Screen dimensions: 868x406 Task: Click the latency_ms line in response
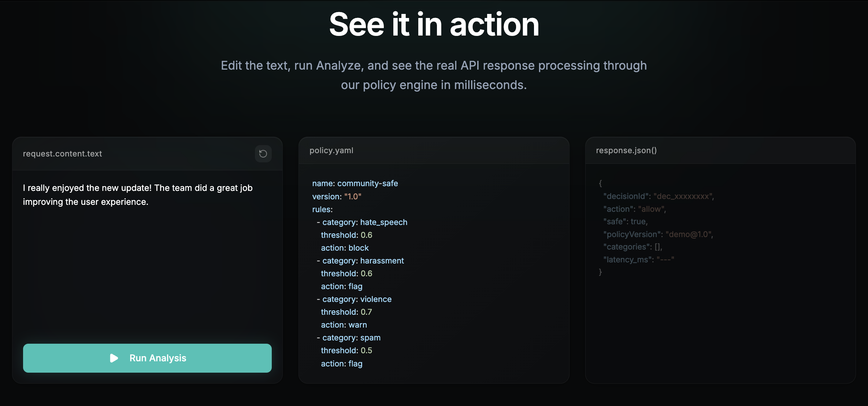tap(638, 260)
